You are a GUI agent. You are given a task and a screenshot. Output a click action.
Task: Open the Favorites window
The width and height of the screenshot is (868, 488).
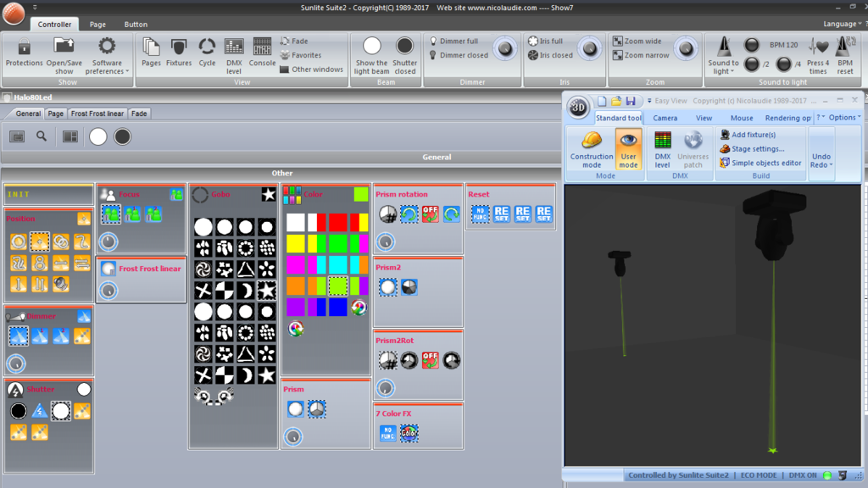[x=301, y=55]
